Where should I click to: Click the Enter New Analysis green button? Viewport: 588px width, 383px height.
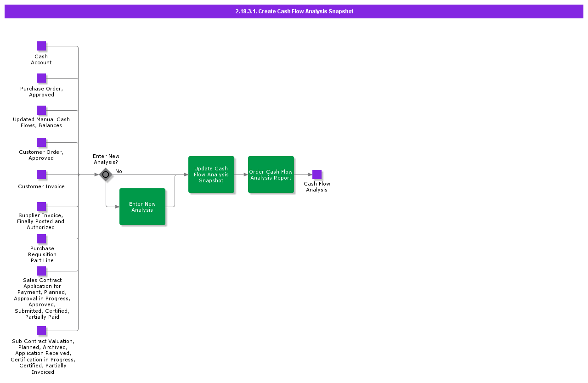[142, 207]
